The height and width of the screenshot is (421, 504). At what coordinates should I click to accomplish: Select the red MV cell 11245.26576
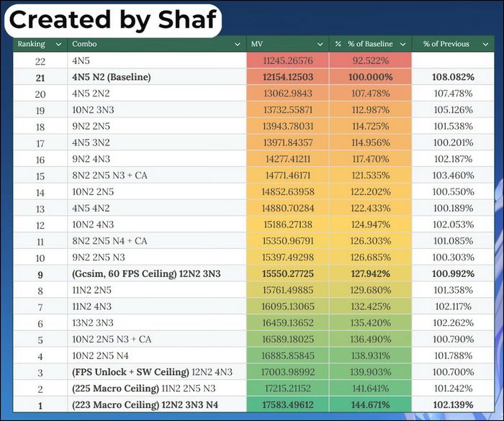288,60
